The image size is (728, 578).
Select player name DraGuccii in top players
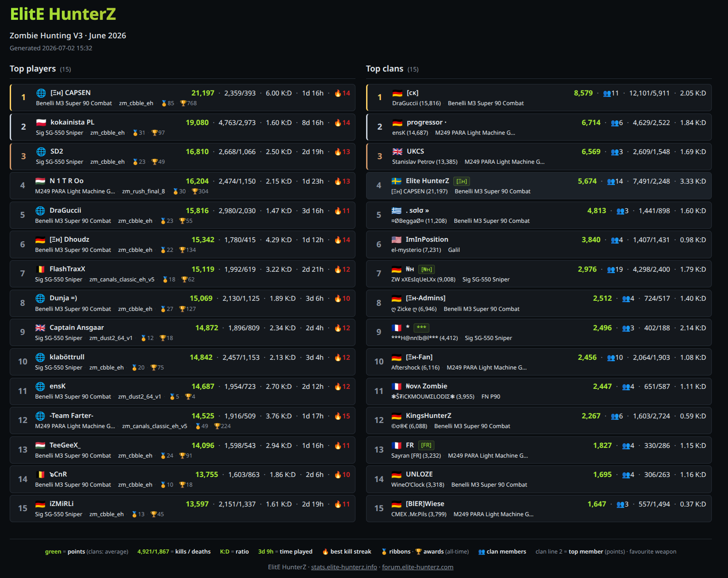click(66, 210)
